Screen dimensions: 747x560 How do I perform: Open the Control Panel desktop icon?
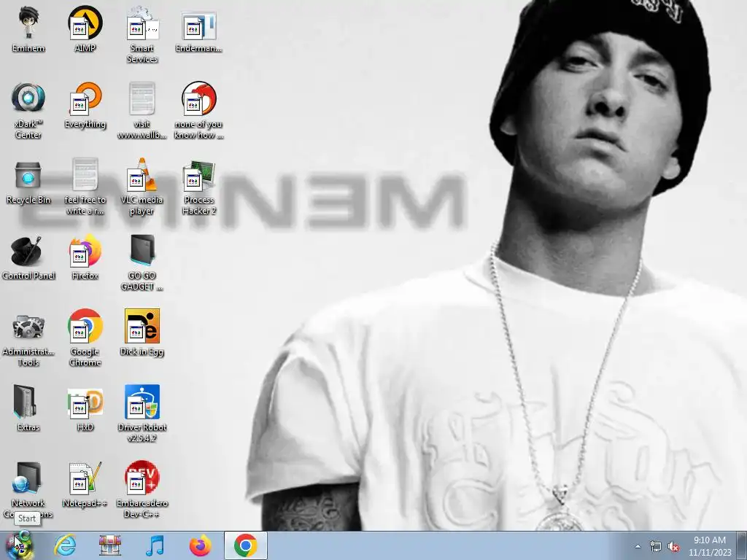click(x=28, y=257)
